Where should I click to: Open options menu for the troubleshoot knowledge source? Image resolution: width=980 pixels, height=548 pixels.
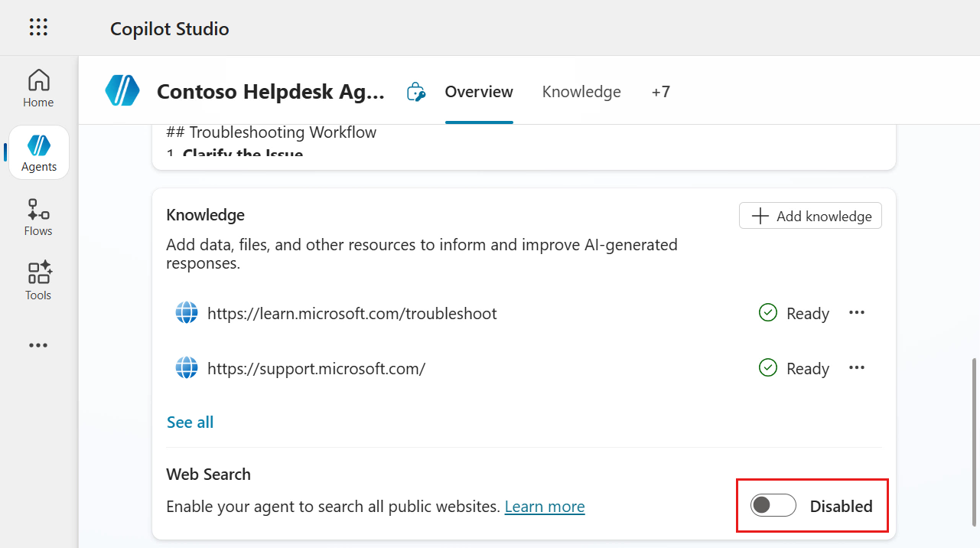pyautogui.click(x=857, y=312)
